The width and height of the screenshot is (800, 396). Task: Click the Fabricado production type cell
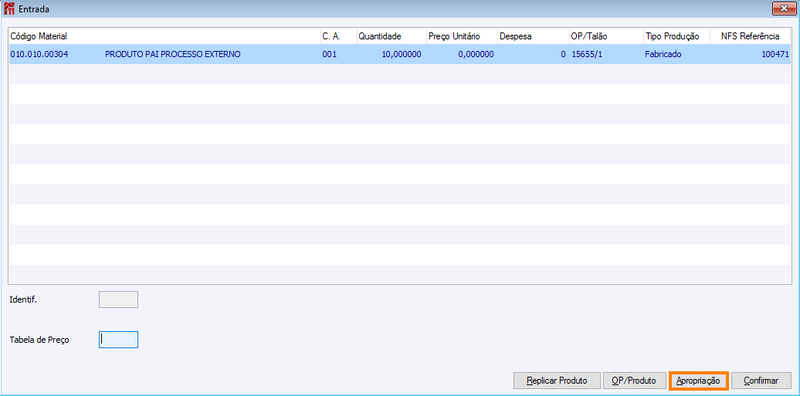pyautogui.click(x=663, y=54)
